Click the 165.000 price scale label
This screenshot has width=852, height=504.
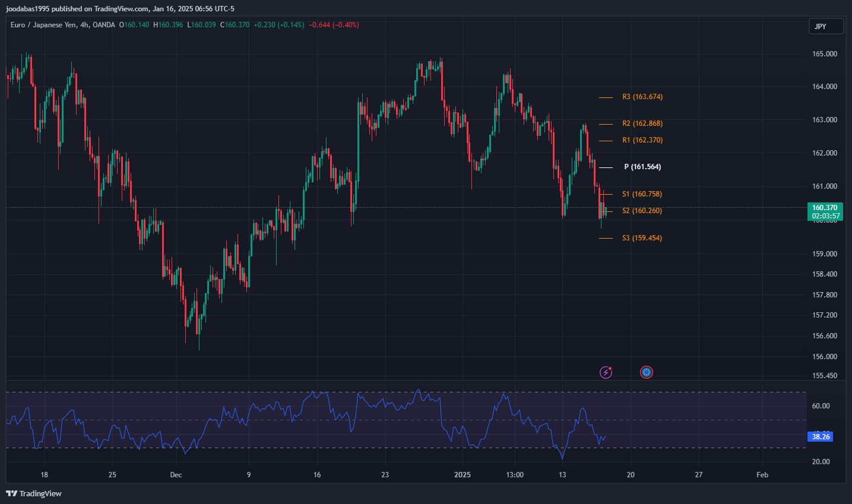[824, 54]
